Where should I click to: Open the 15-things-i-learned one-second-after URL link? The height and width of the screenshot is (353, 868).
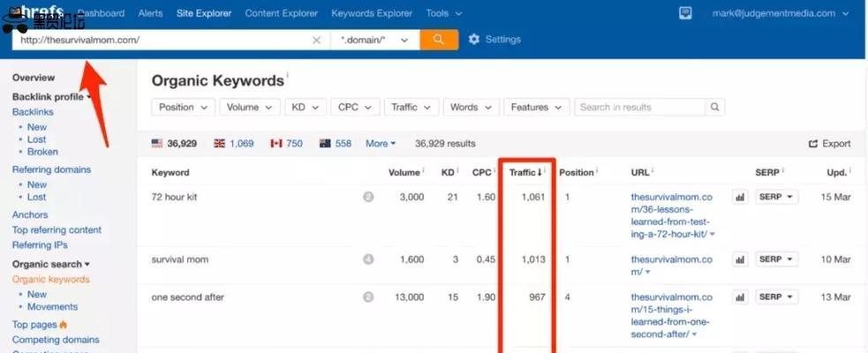(x=671, y=315)
